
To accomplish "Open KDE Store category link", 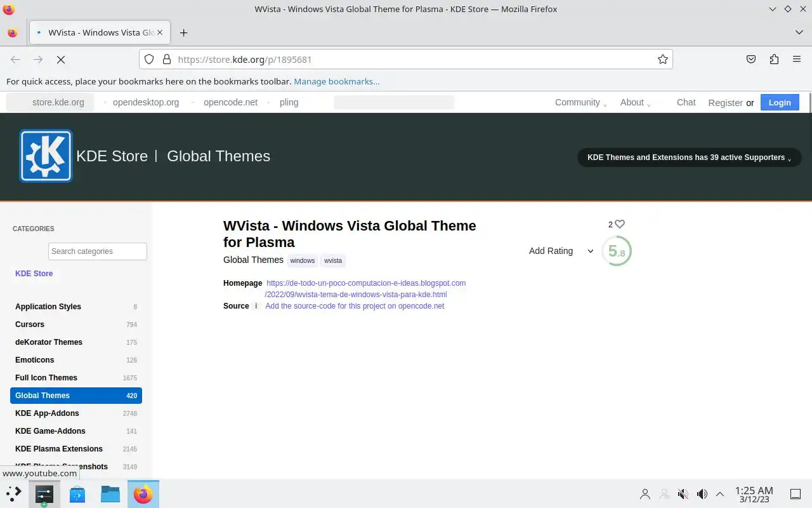I will [34, 274].
